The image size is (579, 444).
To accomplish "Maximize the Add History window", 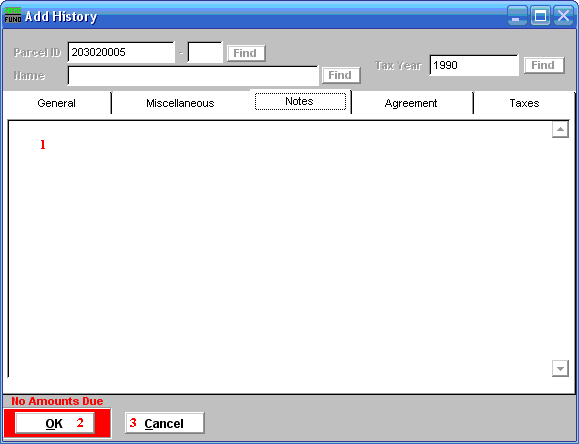I will click(540, 16).
